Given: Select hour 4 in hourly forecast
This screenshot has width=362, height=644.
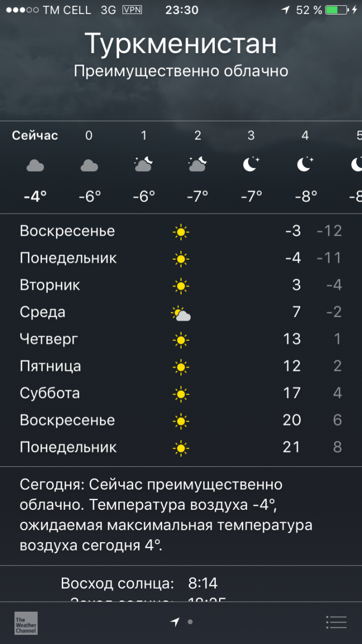Looking at the screenshot, I should 305,166.
